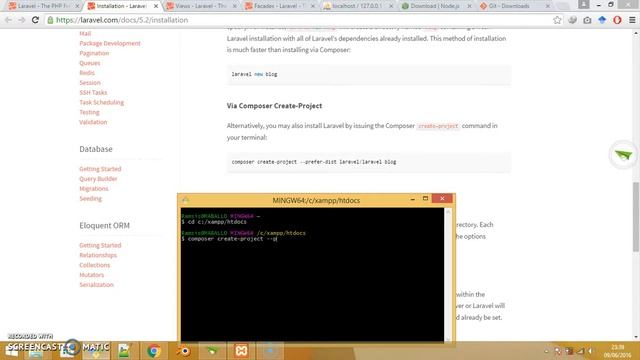Click the composer create-project code snippet on page
The height and width of the screenshot is (360, 640).
click(x=314, y=162)
